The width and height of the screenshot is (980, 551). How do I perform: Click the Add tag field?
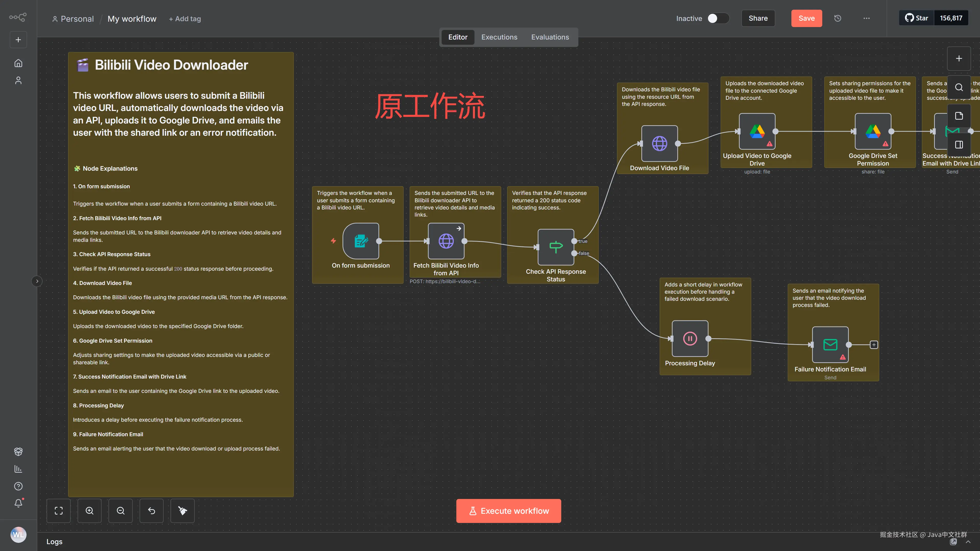click(185, 19)
